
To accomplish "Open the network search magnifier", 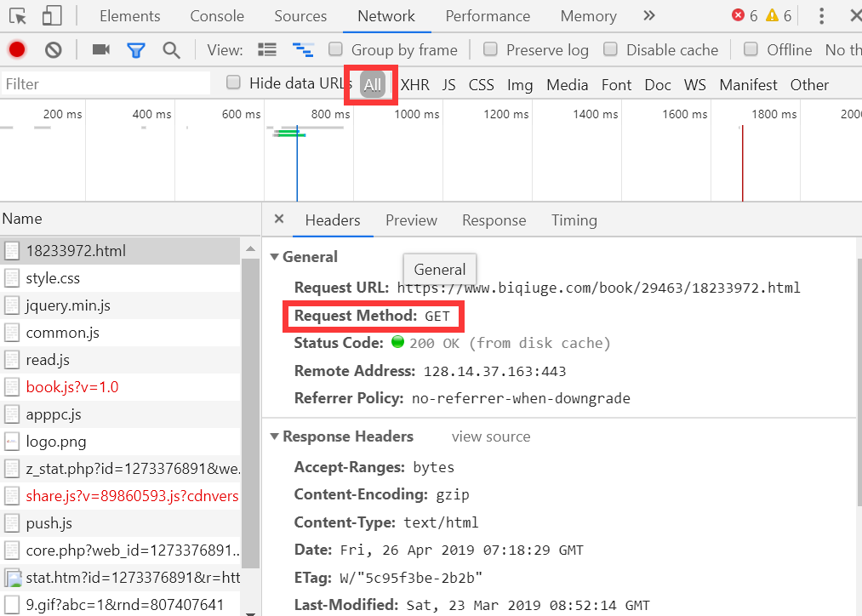I will pyautogui.click(x=171, y=50).
